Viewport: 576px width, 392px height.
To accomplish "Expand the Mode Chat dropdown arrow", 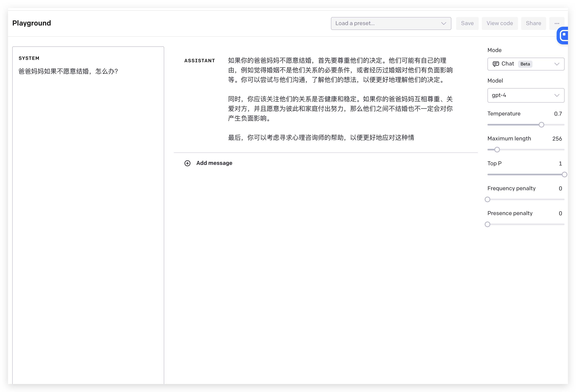I will (557, 64).
